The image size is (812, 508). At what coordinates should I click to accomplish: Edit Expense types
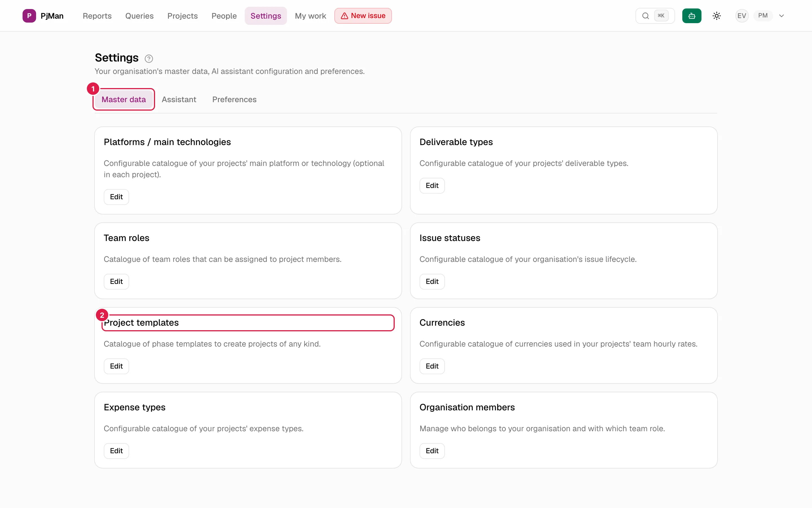pyautogui.click(x=116, y=451)
